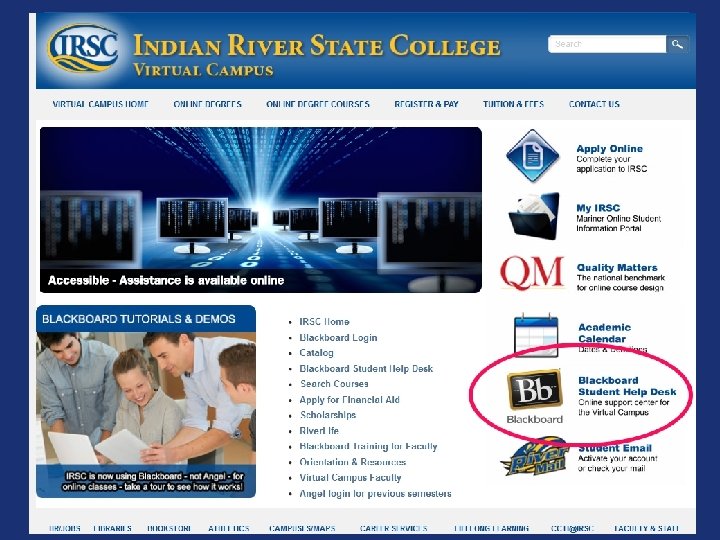
Task: Open the Blackboard Login list link
Action: click(338, 338)
